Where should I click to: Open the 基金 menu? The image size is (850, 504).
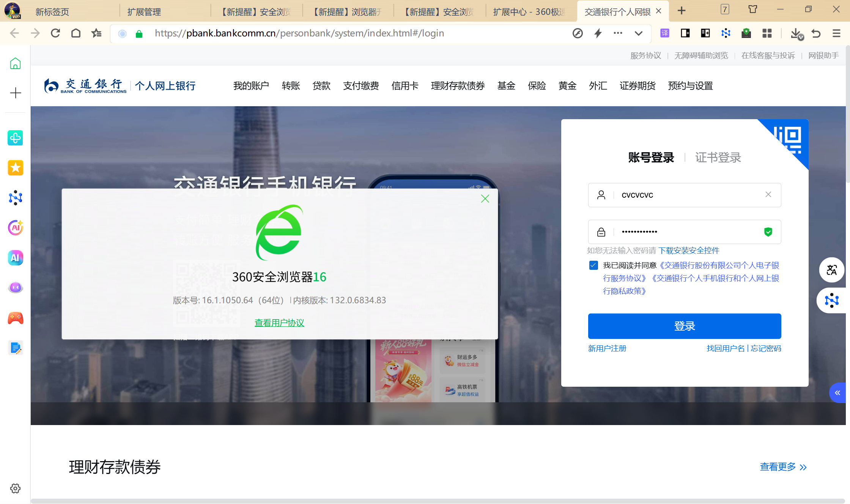coord(506,86)
